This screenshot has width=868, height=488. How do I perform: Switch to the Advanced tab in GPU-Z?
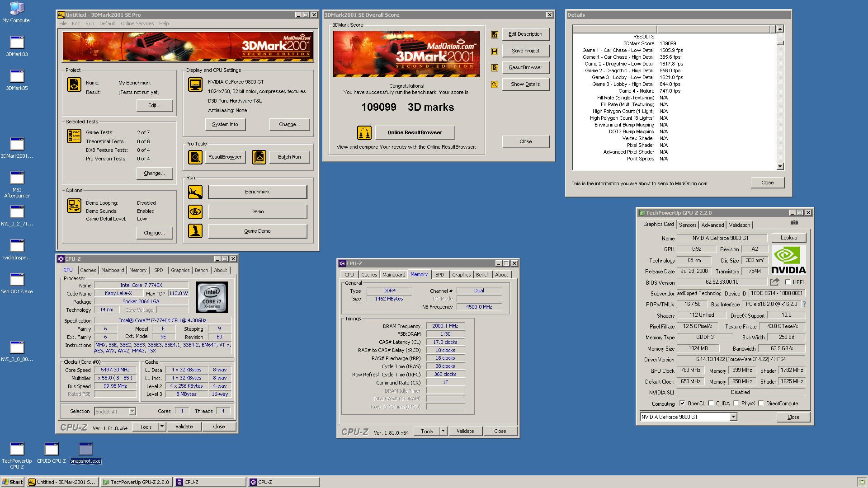[x=712, y=225]
